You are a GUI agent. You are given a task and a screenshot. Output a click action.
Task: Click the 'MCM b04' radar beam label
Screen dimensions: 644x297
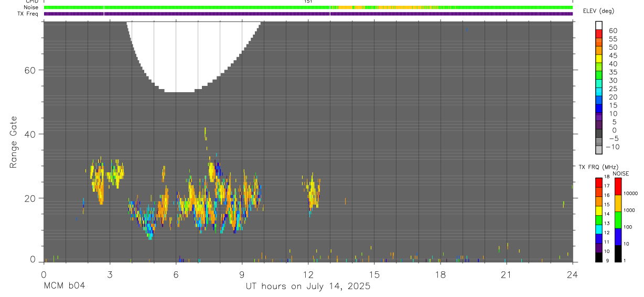click(x=63, y=287)
